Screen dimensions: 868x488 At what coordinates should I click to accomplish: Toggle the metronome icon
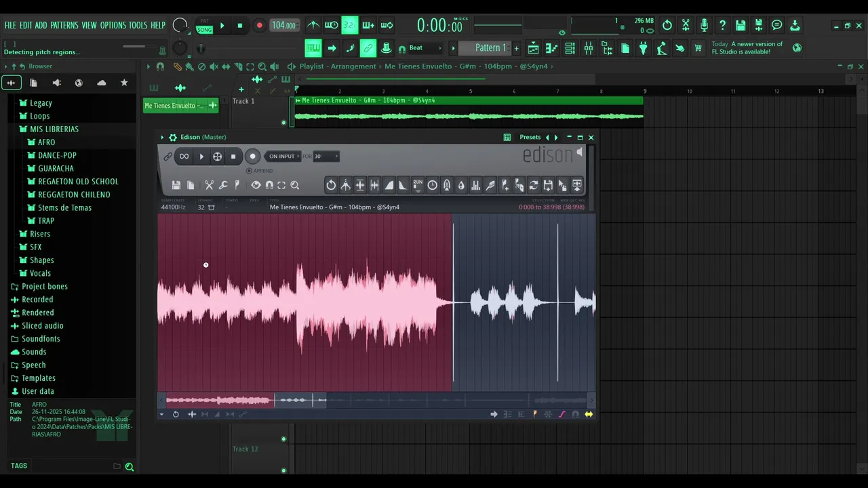(313, 26)
